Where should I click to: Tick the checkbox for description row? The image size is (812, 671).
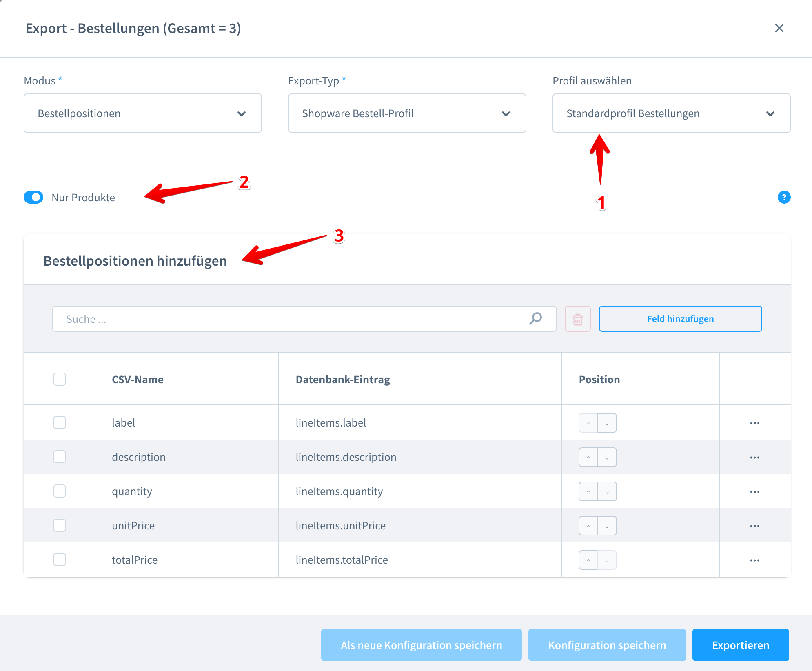60,457
